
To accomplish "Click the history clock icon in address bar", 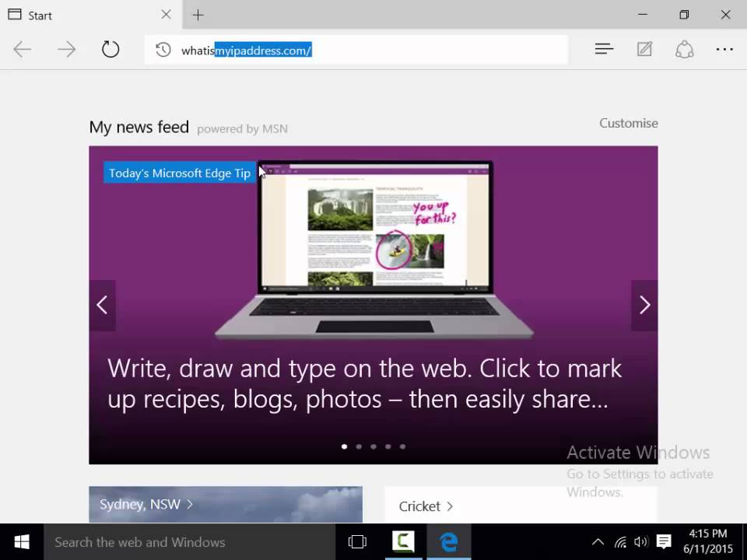I will coord(163,50).
